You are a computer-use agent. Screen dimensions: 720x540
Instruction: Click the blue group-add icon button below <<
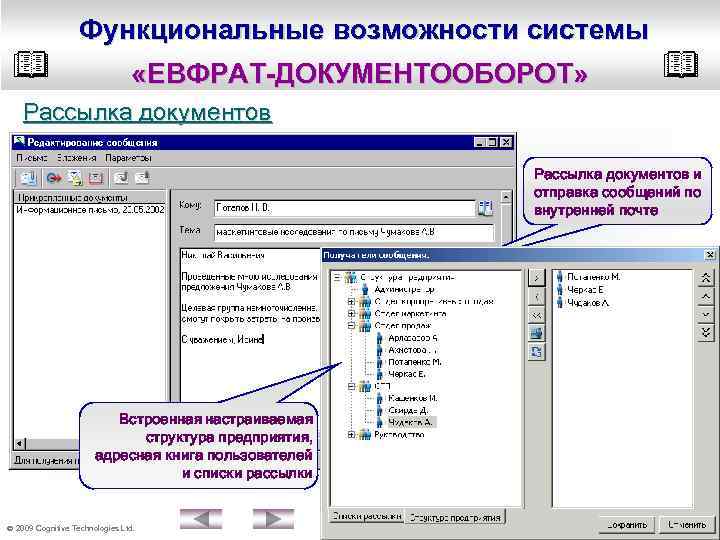point(536,333)
